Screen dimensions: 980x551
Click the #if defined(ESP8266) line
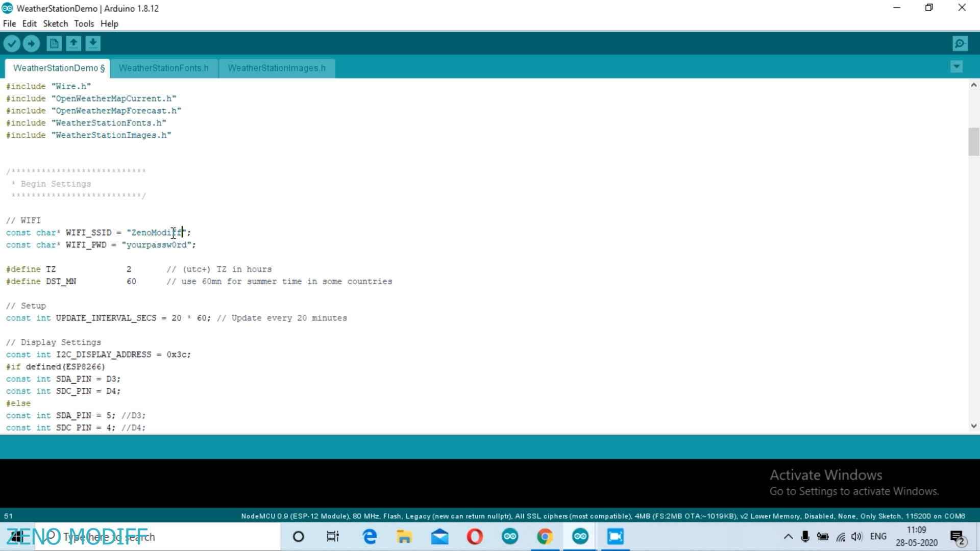pyautogui.click(x=56, y=367)
